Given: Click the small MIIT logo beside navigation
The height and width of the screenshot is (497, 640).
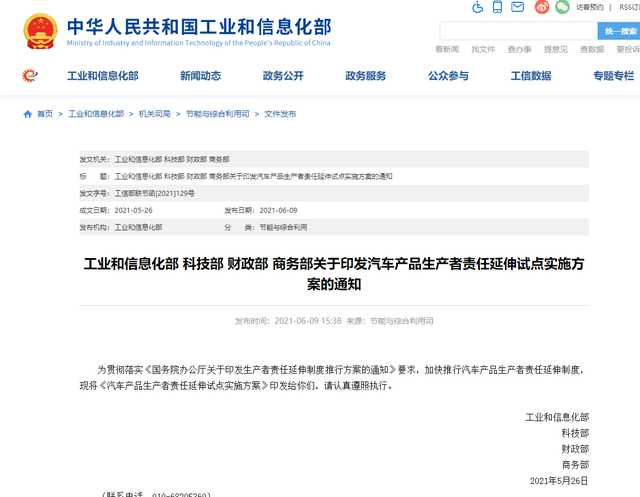Looking at the screenshot, I should (x=31, y=76).
